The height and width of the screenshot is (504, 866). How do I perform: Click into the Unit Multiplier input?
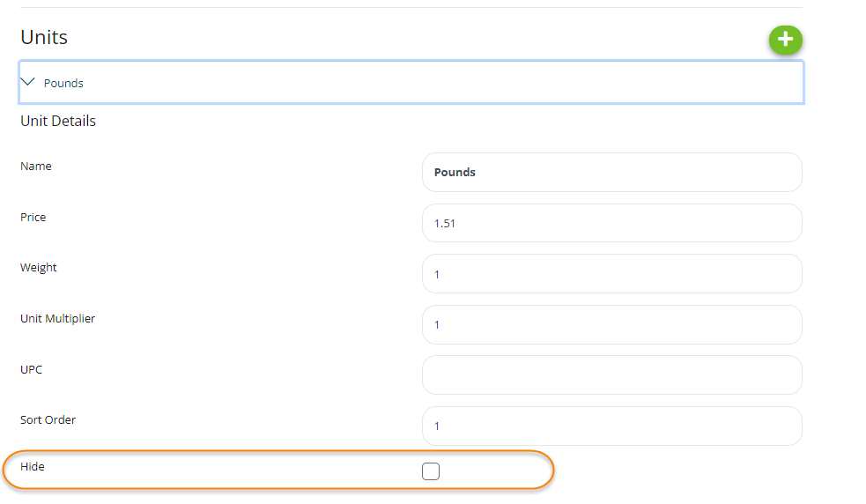click(x=611, y=324)
